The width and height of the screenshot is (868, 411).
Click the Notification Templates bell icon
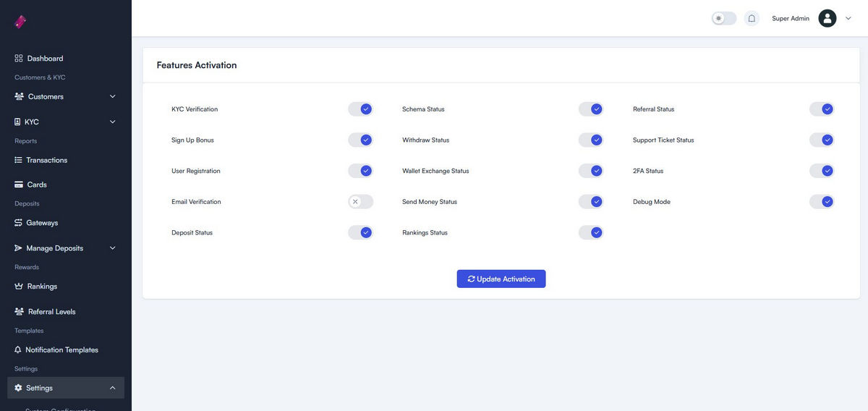pos(18,349)
